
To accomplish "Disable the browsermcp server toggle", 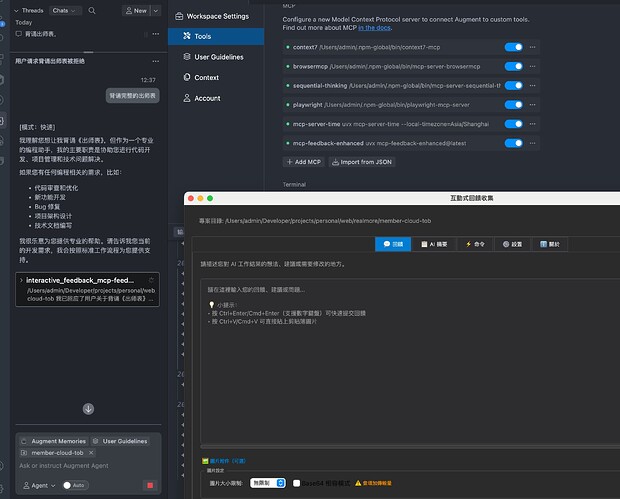I will pos(514,66).
